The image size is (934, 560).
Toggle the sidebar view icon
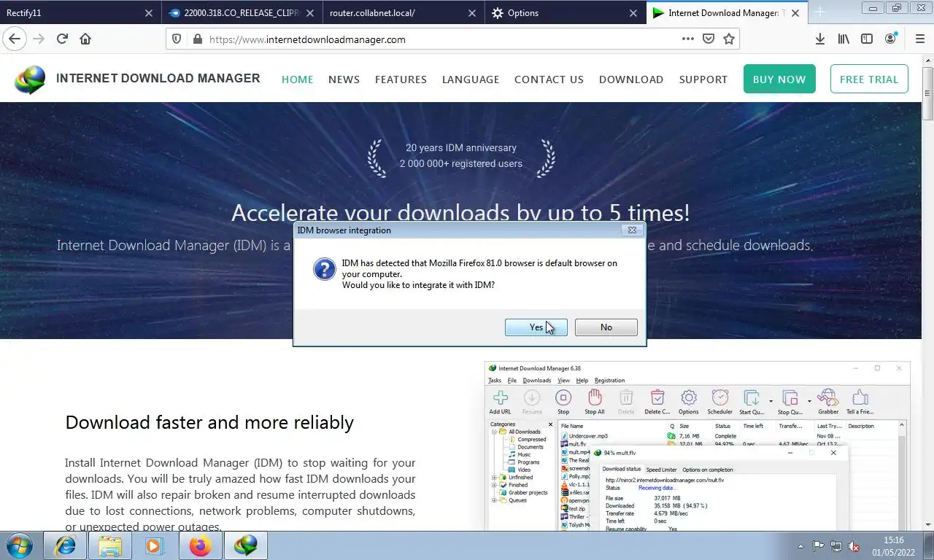(x=867, y=39)
